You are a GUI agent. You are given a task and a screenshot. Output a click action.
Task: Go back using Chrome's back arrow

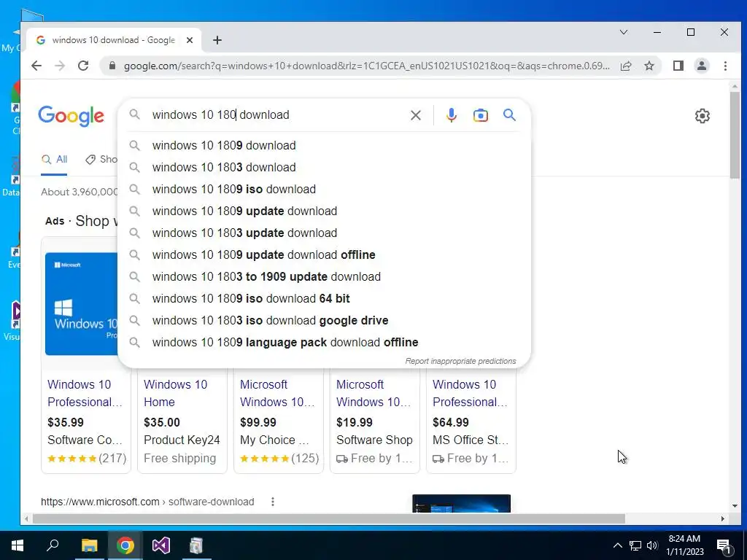point(36,66)
